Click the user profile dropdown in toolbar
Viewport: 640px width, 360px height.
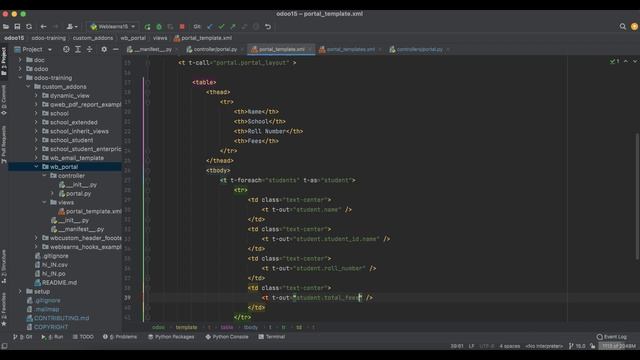pos(72,27)
